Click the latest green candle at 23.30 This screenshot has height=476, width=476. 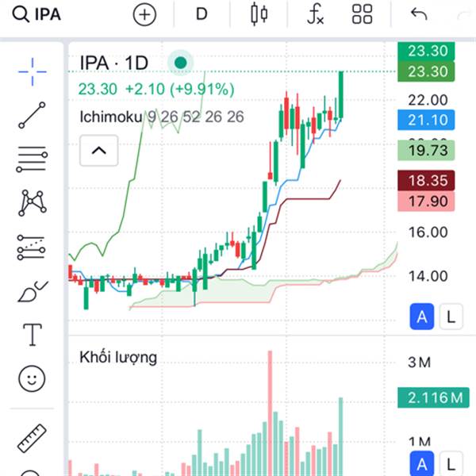coord(341,94)
